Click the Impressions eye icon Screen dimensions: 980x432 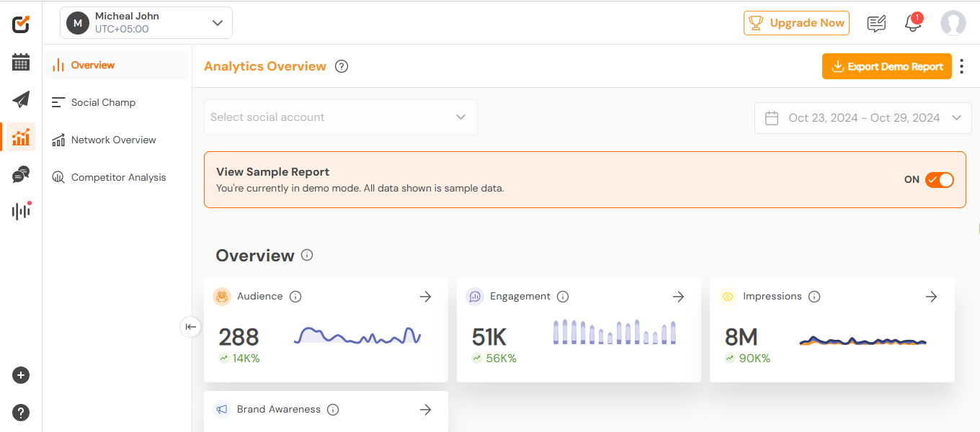pyautogui.click(x=727, y=297)
